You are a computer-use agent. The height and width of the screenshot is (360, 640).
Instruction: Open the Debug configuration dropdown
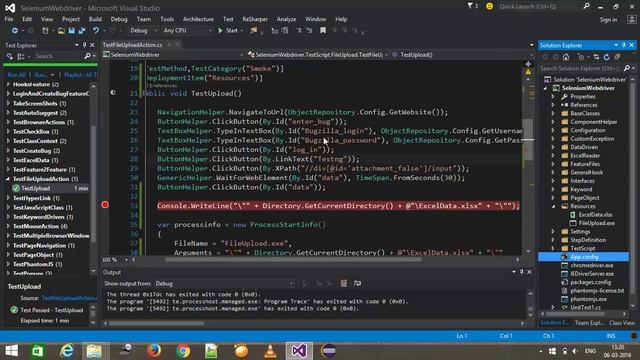pos(143,31)
